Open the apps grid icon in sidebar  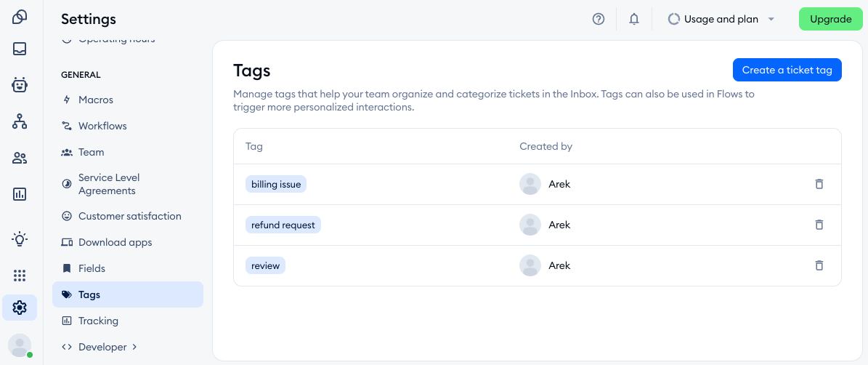click(20, 276)
